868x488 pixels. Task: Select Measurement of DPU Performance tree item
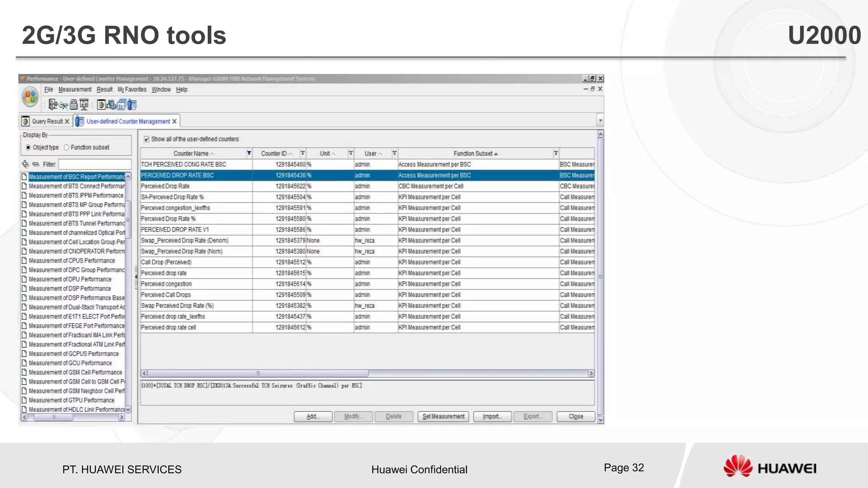[70, 279]
